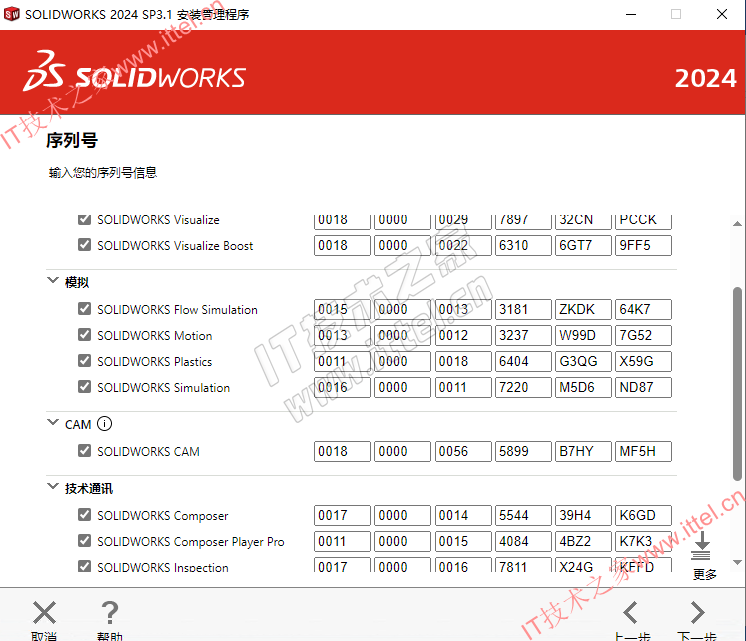Click the SOLIDWORKS Plastics label

click(x=155, y=362)
